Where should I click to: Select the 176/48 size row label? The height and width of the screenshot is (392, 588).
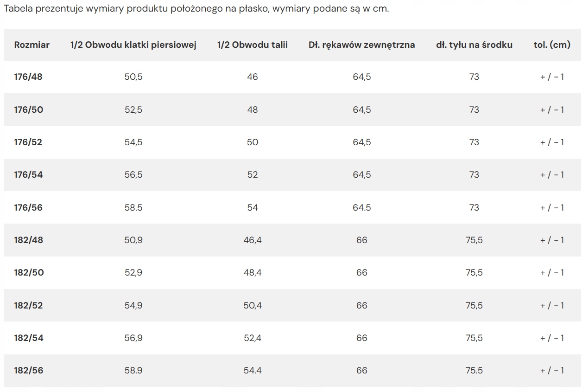click(28, 77)
